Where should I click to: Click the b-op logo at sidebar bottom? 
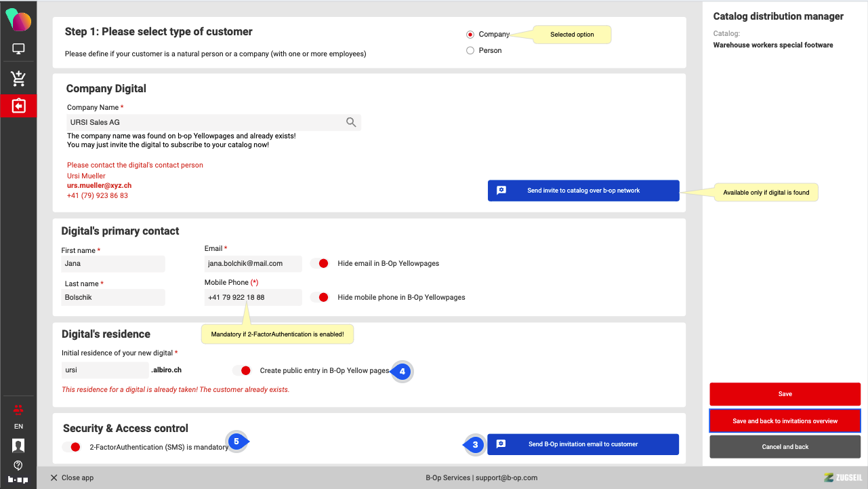pos(18,480)
